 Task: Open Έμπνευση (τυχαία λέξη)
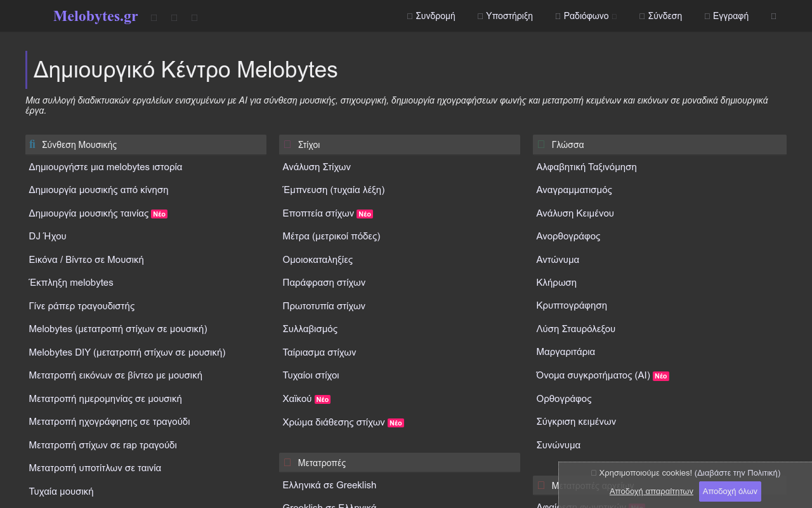click(334, 190)
